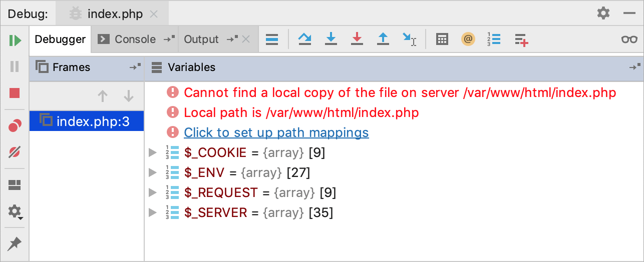Viewport: 644px width, 262px height.
Task: Click Variables panel restore layout icon
Action: click(635, 67)
